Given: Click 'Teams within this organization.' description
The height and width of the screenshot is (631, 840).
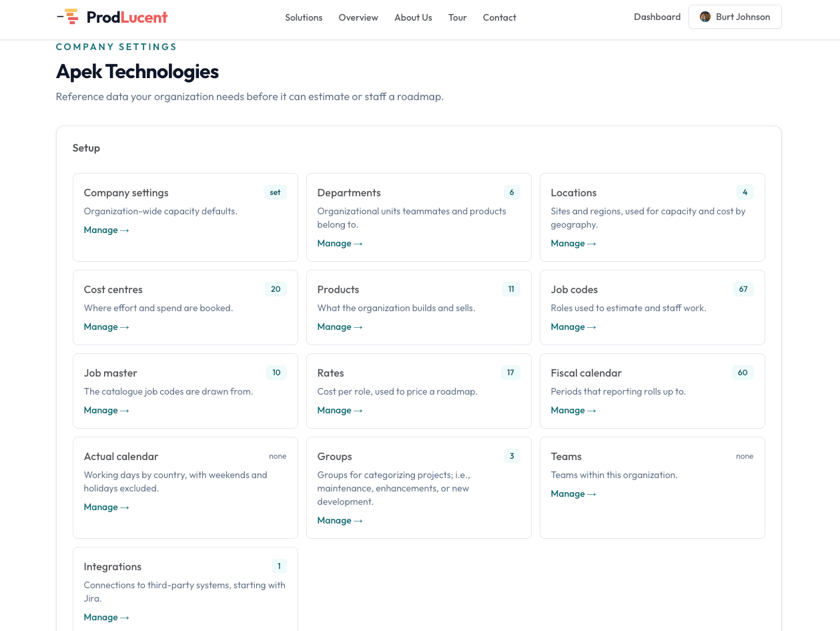Looking at the screenshot, I should 614,475.
